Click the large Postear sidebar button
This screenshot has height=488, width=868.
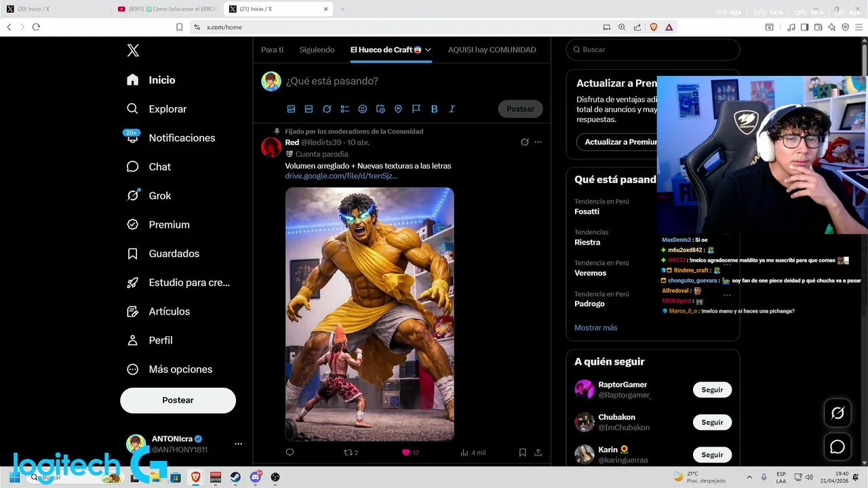pos(178,401)
